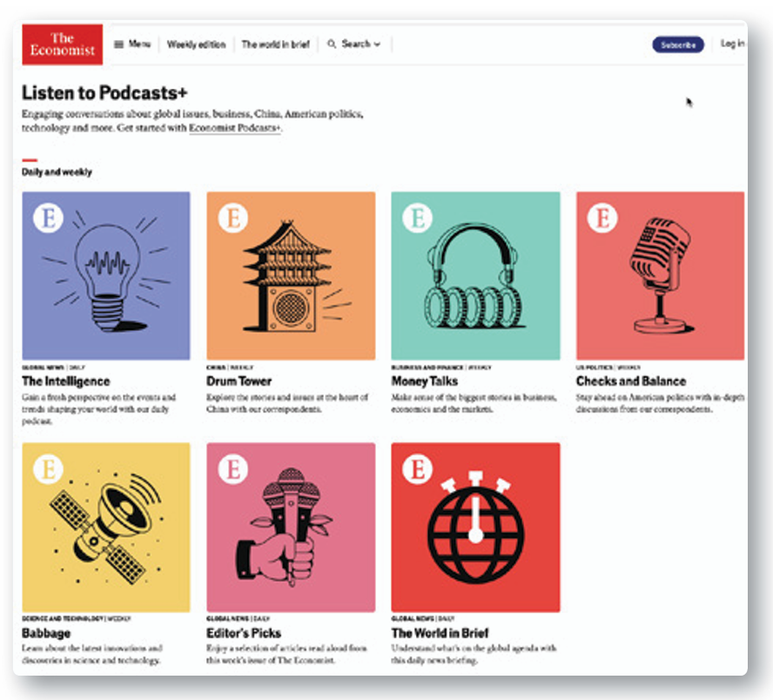773x700 pixels.
Task: Open Editor's Picks hand-with-microphones artwork
Action: 291,527
